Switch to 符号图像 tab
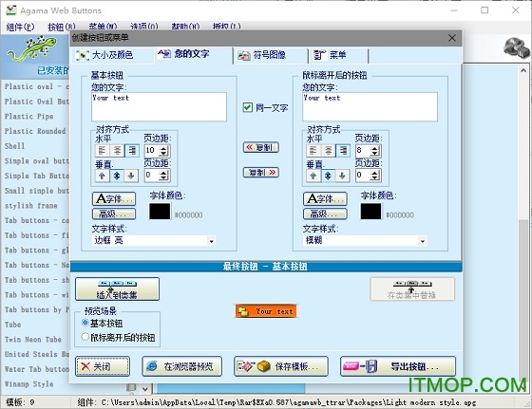The width and height of the screenshot is (532, 409). pyautogui.click(x=270, y=55)
